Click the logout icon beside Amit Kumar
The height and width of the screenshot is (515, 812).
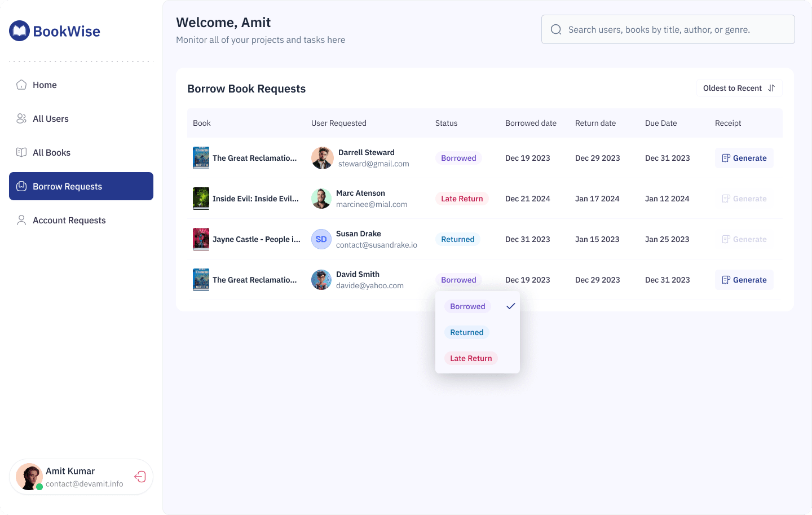140,477
